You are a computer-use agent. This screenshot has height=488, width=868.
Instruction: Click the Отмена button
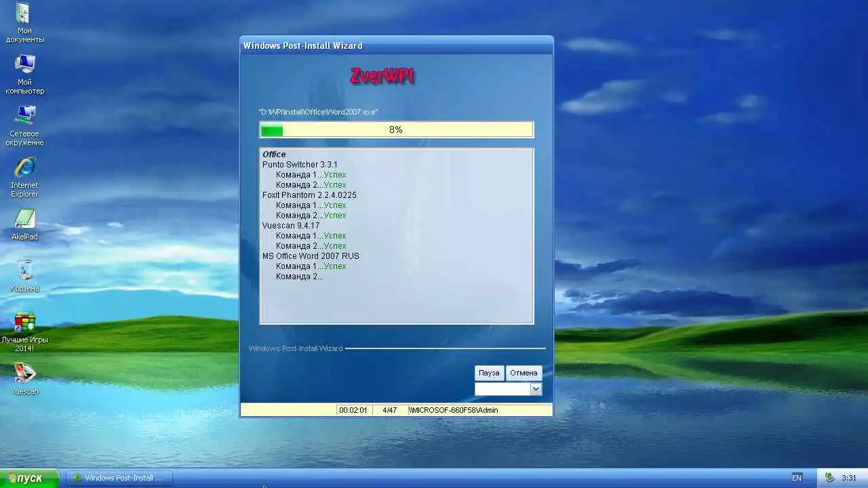(x=524, y=373)
